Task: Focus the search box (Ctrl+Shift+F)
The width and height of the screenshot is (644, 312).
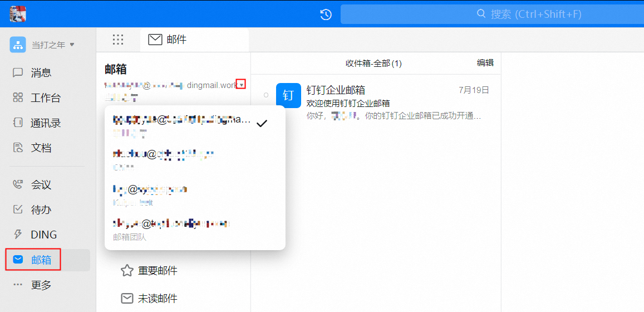Action: click(x=492, y=14)
